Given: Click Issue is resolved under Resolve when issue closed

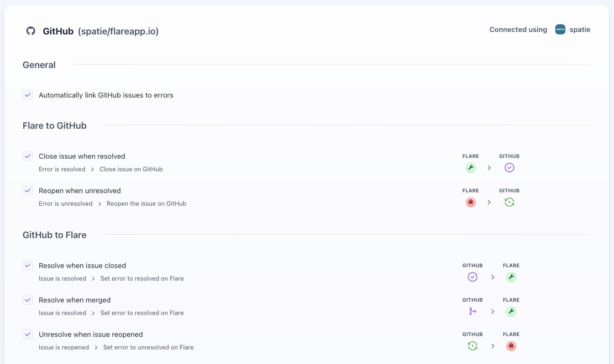Looking at the screenshot, I should click(x=62, y=279).
